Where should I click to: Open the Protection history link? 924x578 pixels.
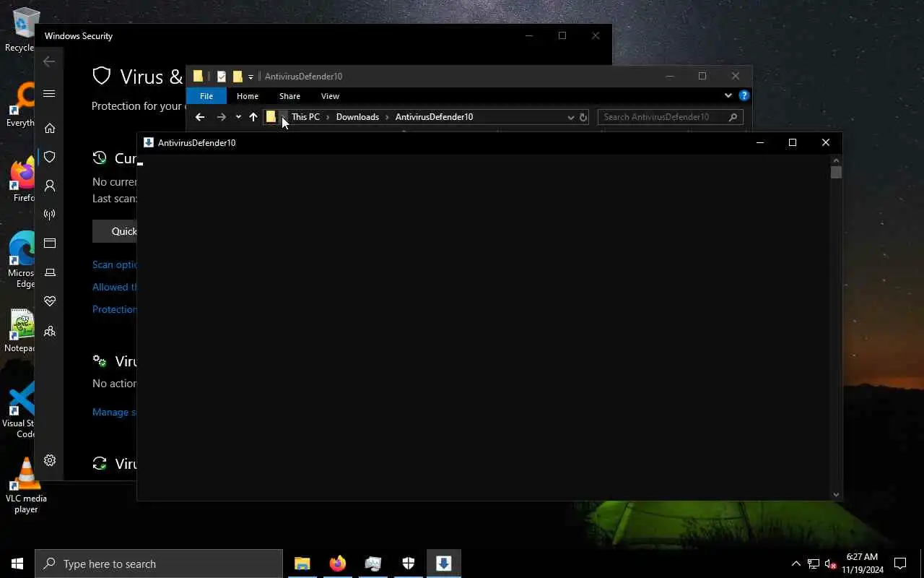coord(115,309)
